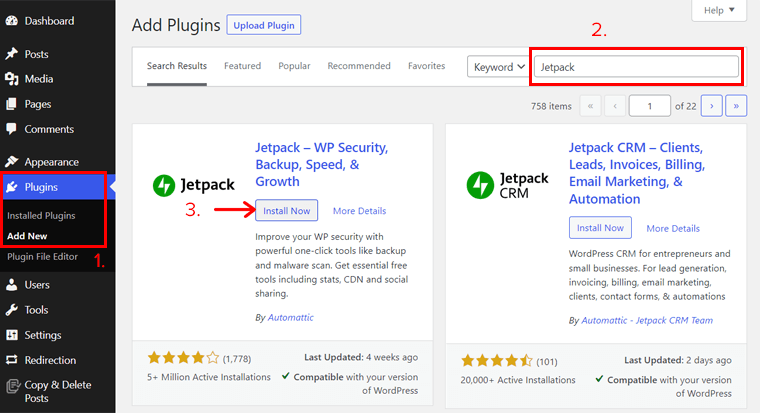Click the Jetpack CRM star rating
This screenshot has width=760, height=413.
pyautogui.click(x=497, y=361)
